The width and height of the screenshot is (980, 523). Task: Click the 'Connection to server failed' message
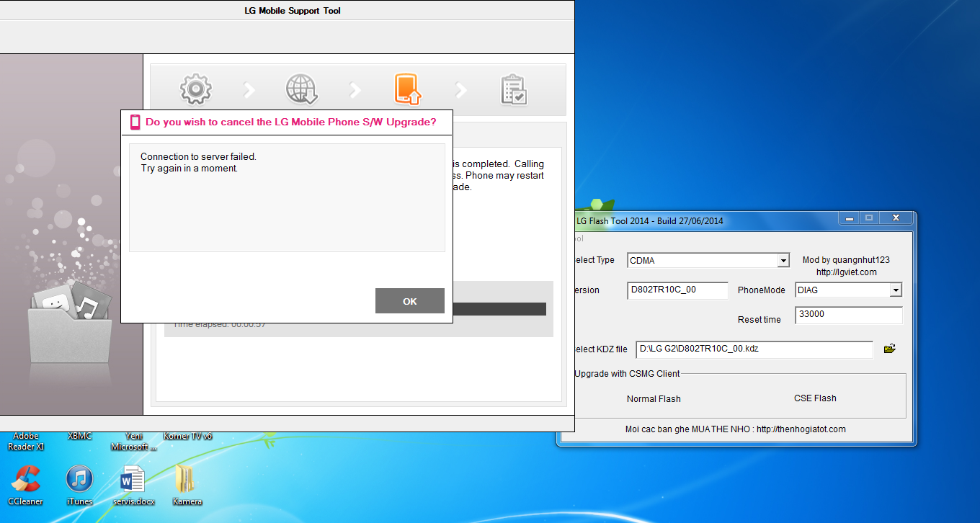(198, 156)
